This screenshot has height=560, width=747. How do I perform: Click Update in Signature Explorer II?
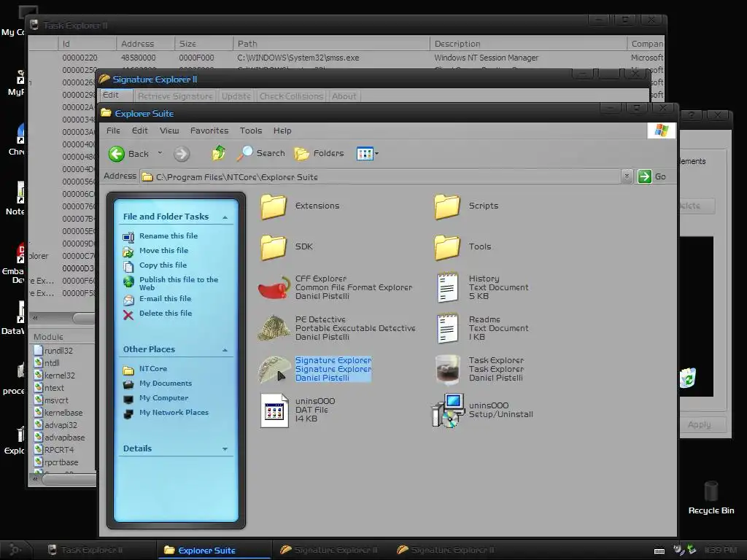coord(236,96)
